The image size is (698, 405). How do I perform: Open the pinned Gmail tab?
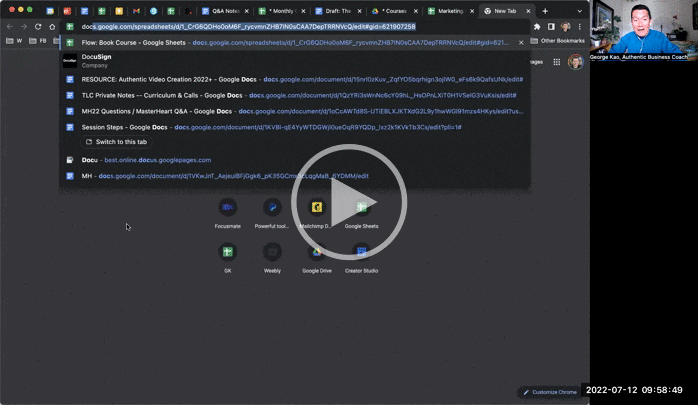[136, 11]
